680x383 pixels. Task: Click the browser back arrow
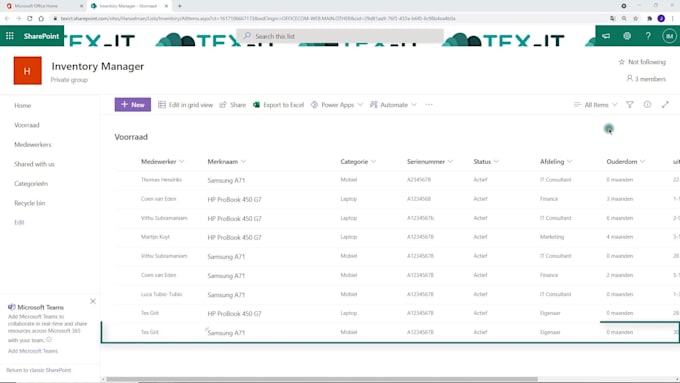7,19
